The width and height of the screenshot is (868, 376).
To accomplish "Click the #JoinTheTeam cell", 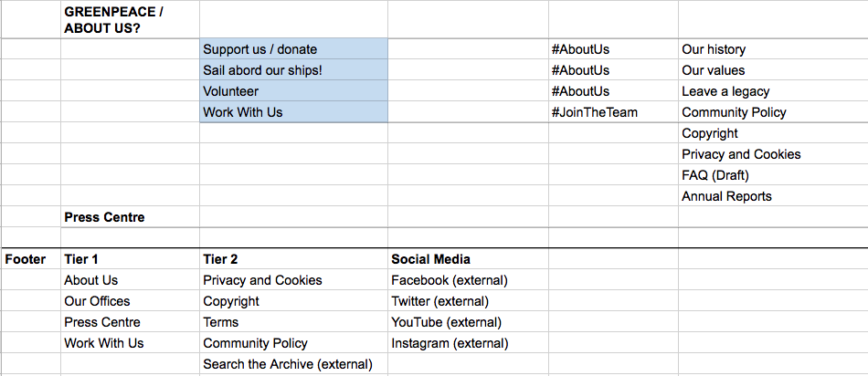I will click(x=613, y=112).
